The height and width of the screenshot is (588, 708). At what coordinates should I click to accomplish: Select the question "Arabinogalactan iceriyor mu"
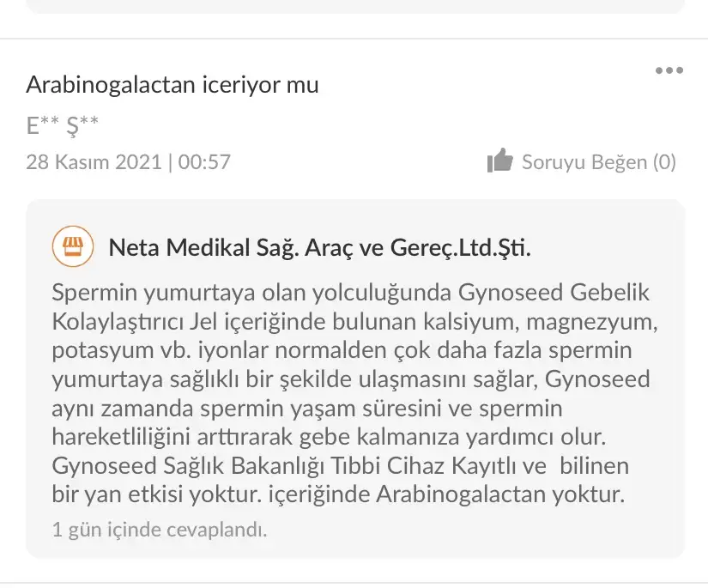172,85
